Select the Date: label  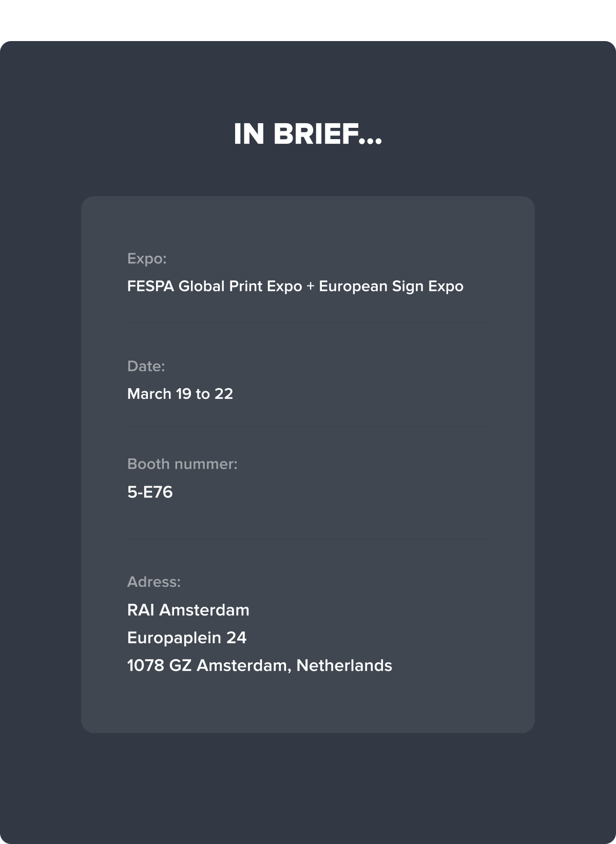(x=146, y=366)
